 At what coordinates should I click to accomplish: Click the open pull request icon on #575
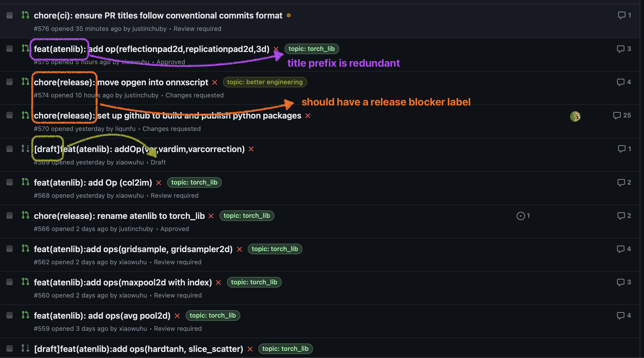point(25,49)
